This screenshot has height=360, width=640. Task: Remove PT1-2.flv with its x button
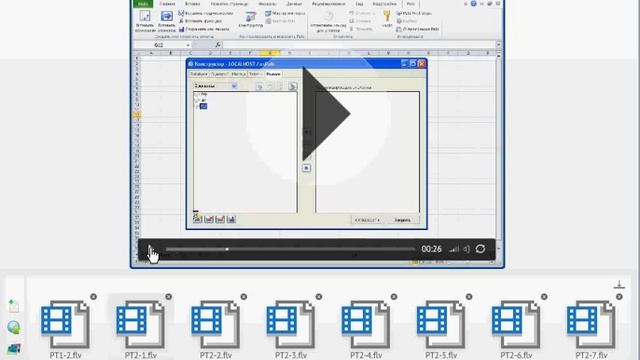[93, 297]
